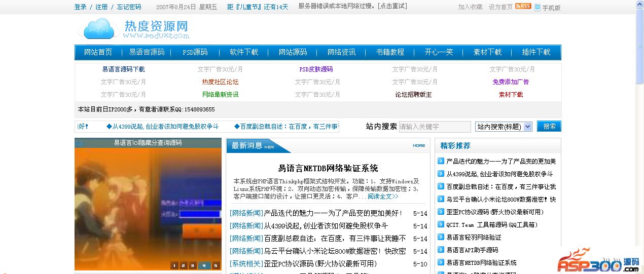Image resolution: width=644 pixels, height=274 pixels.
Task: Open the 网络最新资讯 link
Action: click(x=220, y=95)
